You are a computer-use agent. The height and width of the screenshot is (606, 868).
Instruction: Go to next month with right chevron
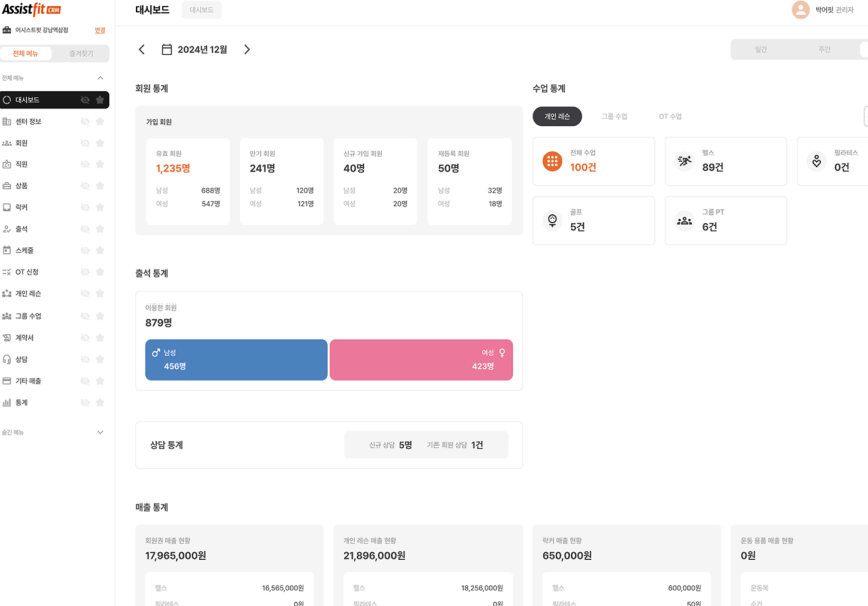click(x=247, y=50)
